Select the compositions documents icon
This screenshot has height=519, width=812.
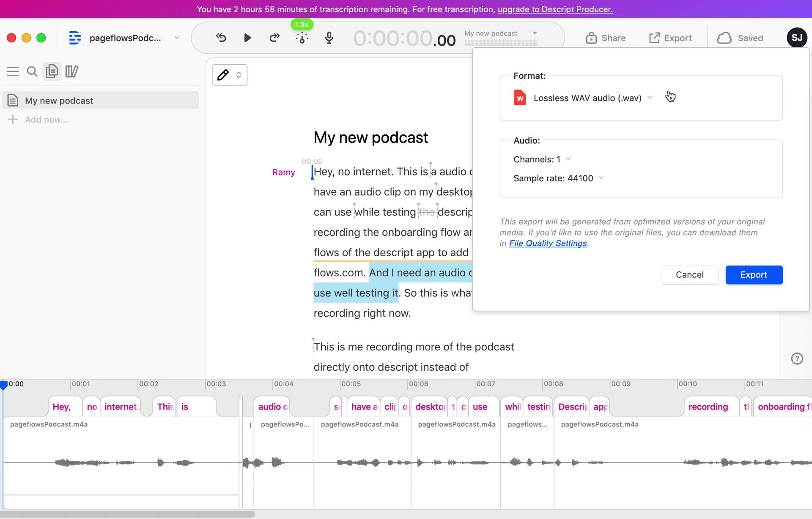[52, 71]
